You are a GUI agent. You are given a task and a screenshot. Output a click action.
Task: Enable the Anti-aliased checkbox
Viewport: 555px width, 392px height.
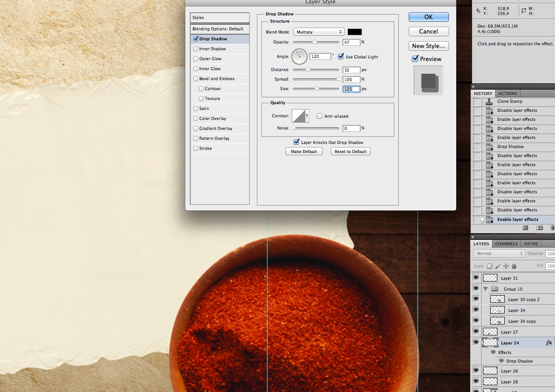coord(319,116)
